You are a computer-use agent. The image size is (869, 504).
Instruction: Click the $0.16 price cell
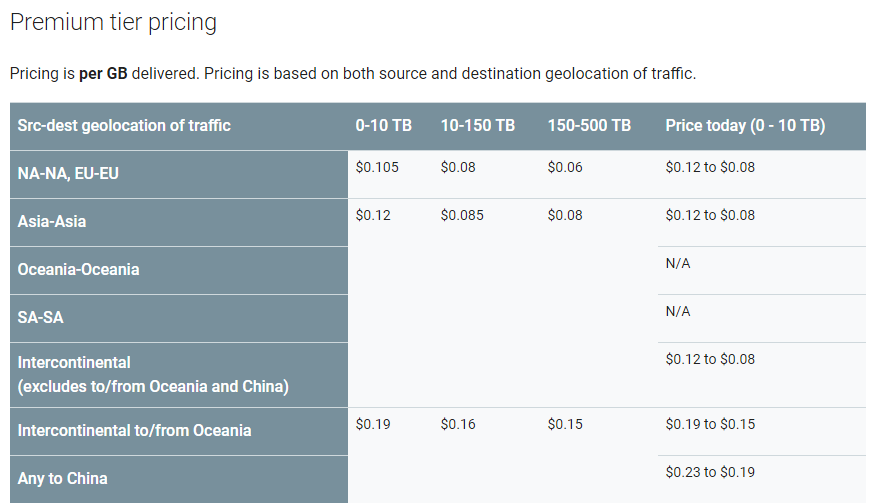click(458, 424)
